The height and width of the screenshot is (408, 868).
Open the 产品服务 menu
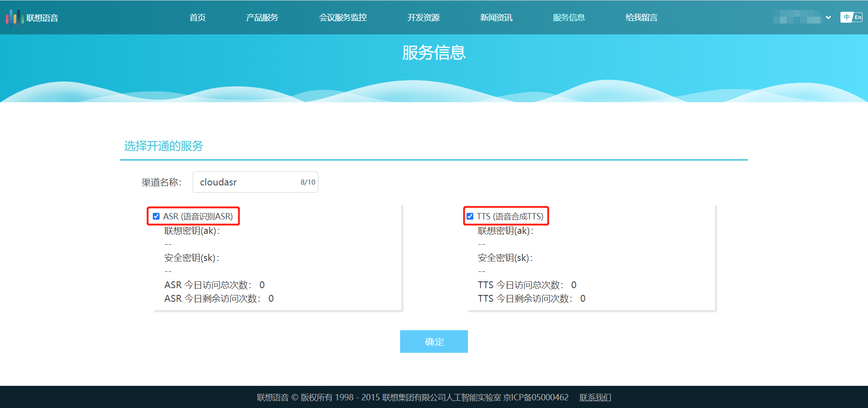pos(262,18)
